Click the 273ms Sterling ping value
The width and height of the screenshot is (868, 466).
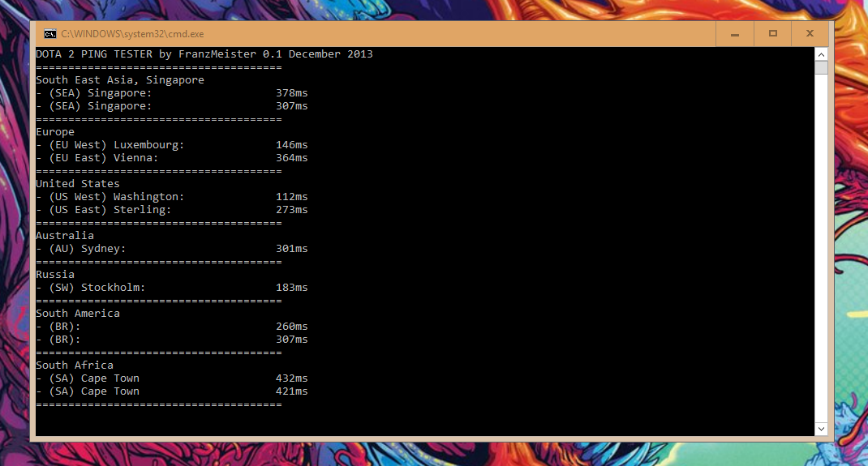coord(292,210)
